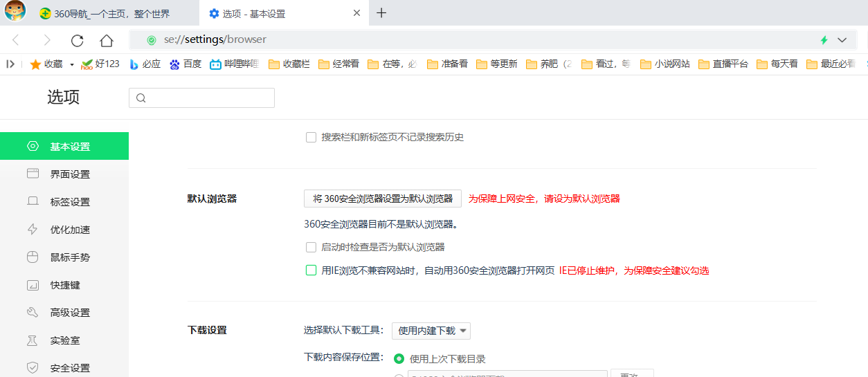Open the 必应 Bing bookmark
This screenshot has width=868, height=377.
145,64
